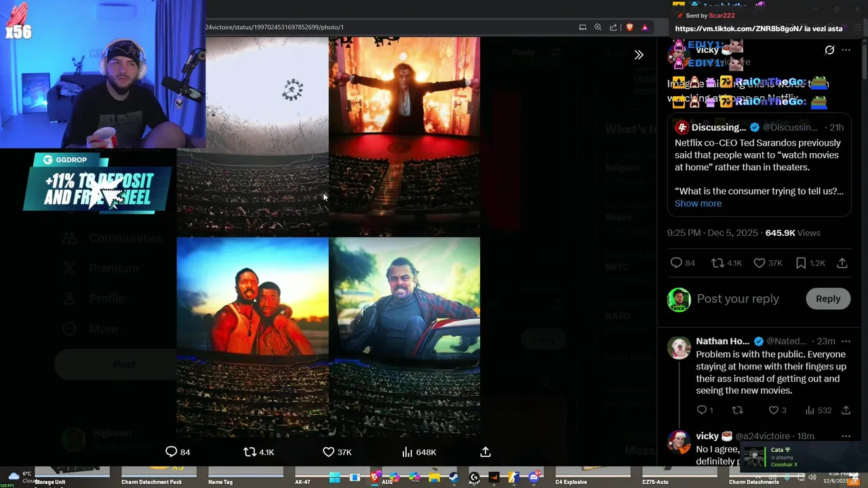This screenshot has height=488, width=868.
Task: Open Brave browser from the taskbar
Action: click(374, 478)
